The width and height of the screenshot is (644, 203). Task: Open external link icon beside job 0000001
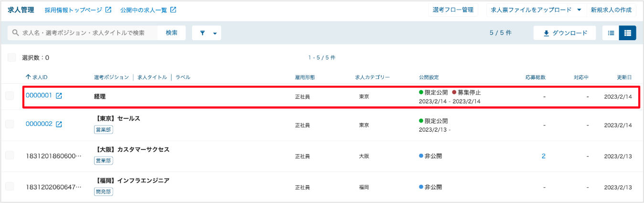pyautogui.click(x=59, y=96)
